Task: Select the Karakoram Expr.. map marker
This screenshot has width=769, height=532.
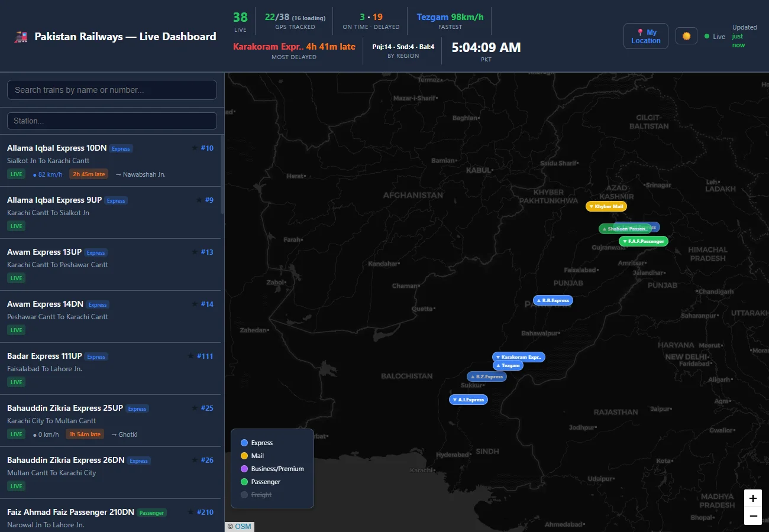Action: [519, 357]
